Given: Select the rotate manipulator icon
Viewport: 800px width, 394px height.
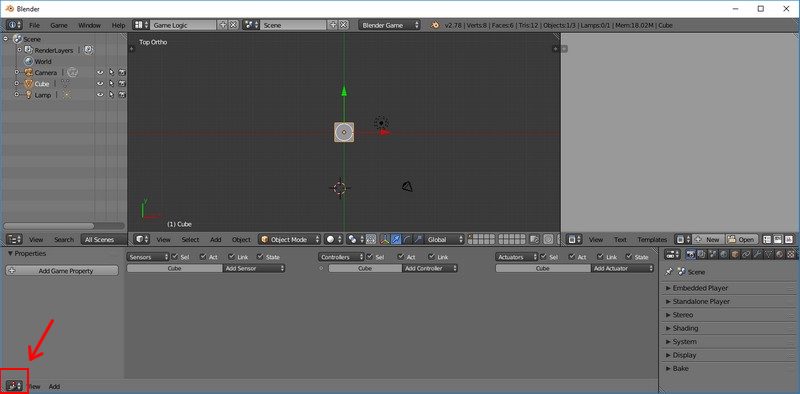Looking at the screenshot, I should point(407,239).
